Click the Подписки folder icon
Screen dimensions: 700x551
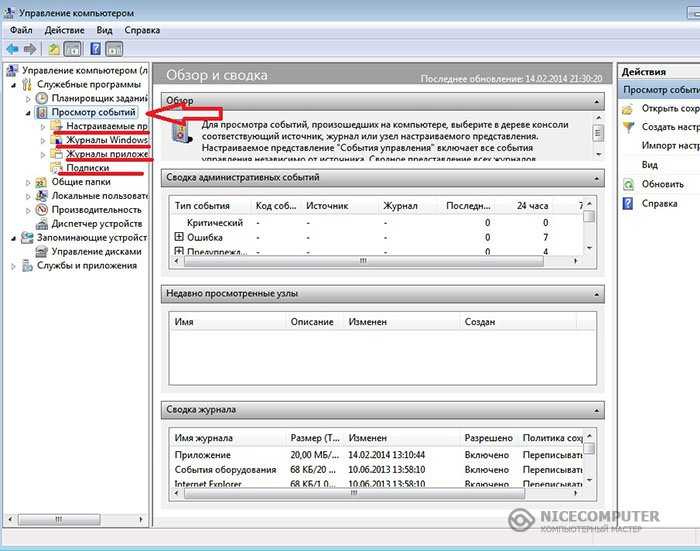click(x=56, y=168)
